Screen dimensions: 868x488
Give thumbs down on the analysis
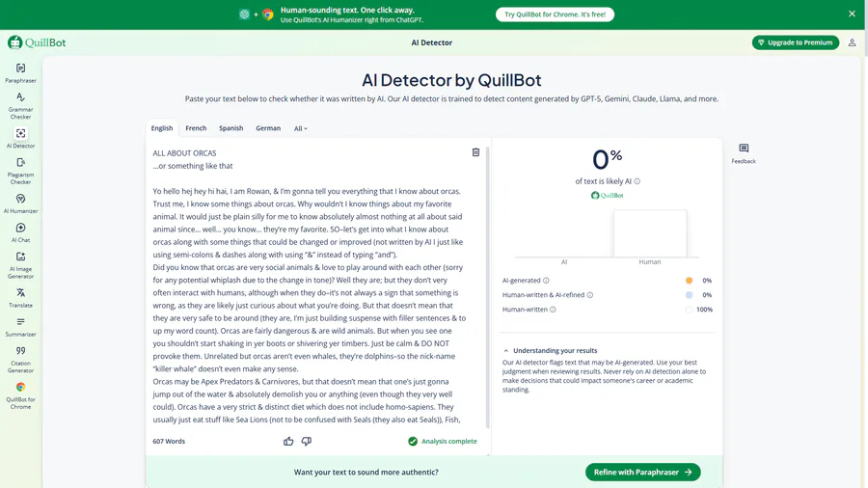(307, 441)
